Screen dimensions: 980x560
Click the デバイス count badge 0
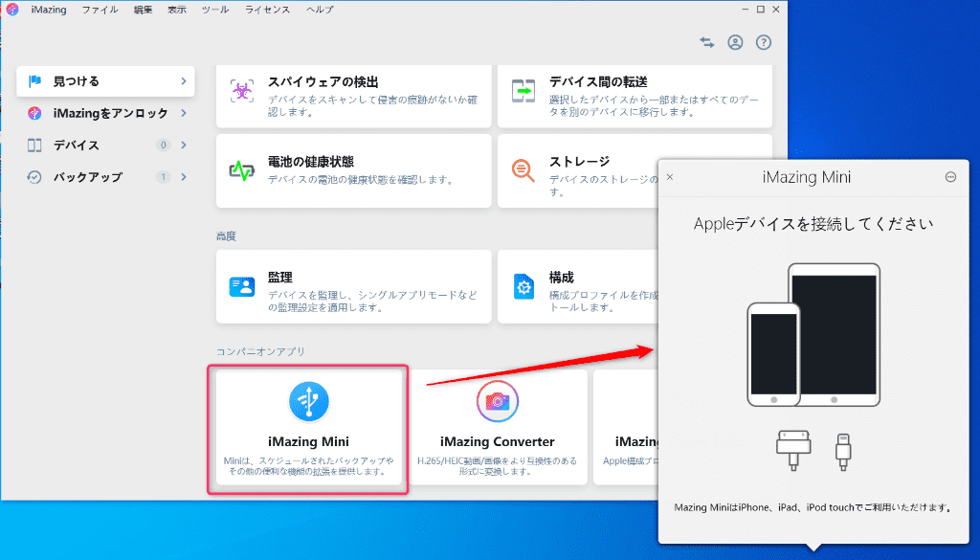tap(163, 145)
